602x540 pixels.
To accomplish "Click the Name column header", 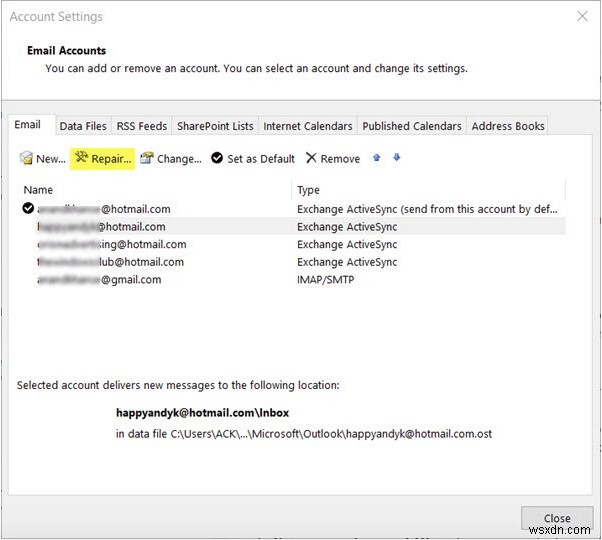I will click(156, 190).
